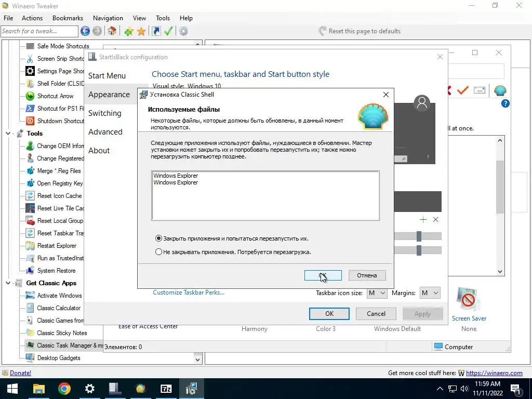Click Classic Shell icon in background window toolbar

pyautogui.click(x=500, y=90)
